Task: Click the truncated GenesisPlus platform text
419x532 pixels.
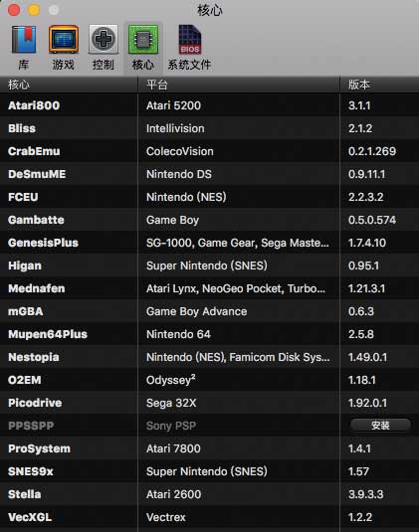Action: [x=237, y=243]
